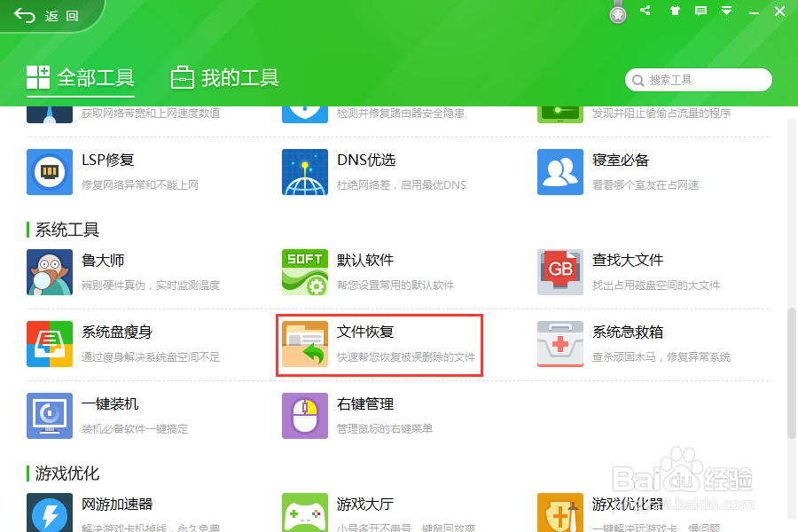Click the 一键装机 title text
Image resolution: width=798 pixels, height=532 pixels.
(110, 403)
